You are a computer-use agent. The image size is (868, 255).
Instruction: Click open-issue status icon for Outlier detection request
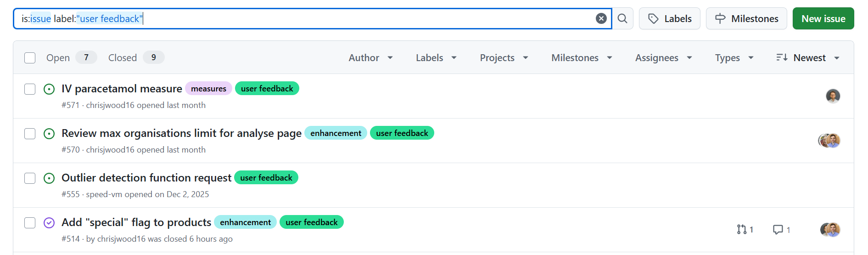[x=49, y=178]
